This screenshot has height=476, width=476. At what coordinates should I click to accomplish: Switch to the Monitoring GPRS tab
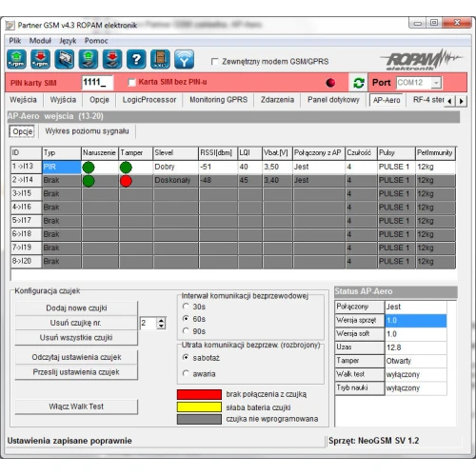point(219,100)
